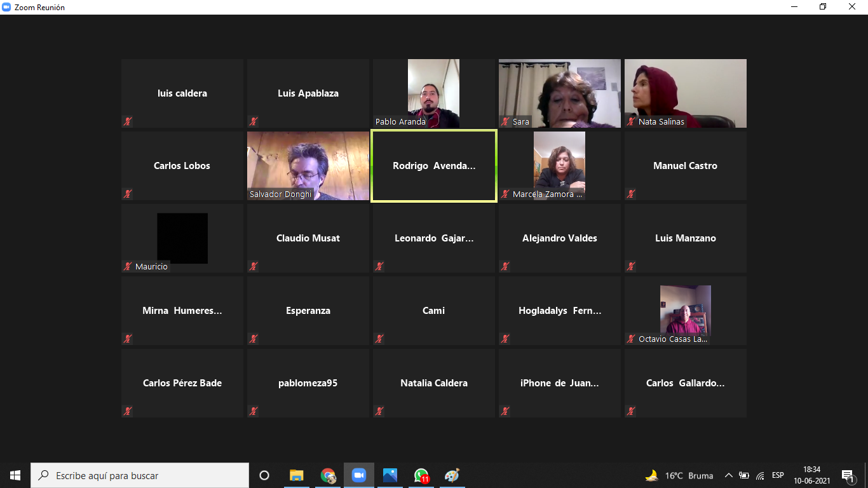Open the Windows Start menu
The height and width of the screenshot is (488, 868).
15,475
